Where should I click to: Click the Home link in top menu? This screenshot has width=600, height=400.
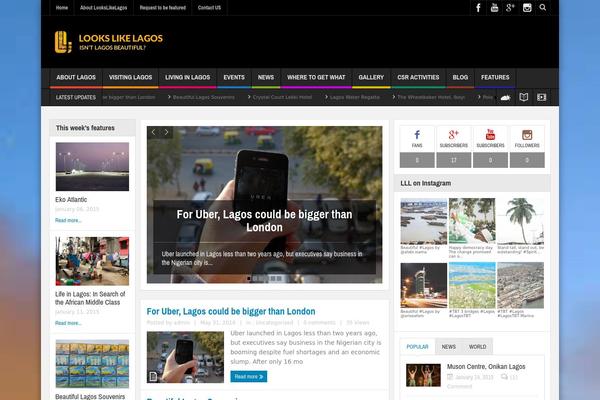62,8
